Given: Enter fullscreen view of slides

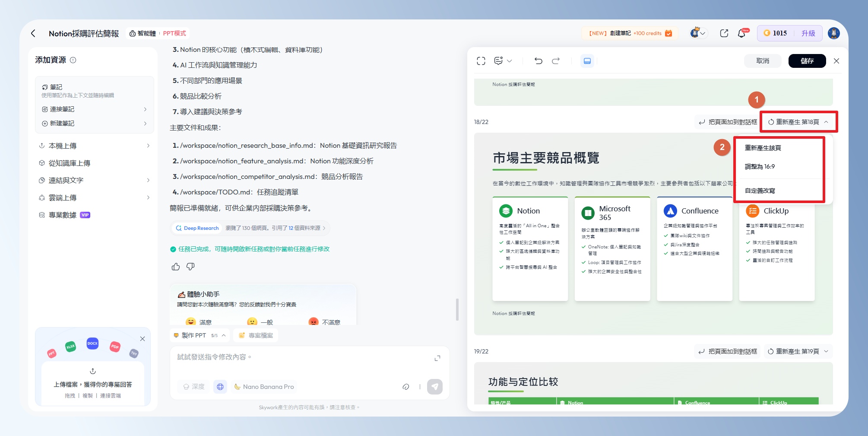Looking at the screenshot, I should [481, 61].
